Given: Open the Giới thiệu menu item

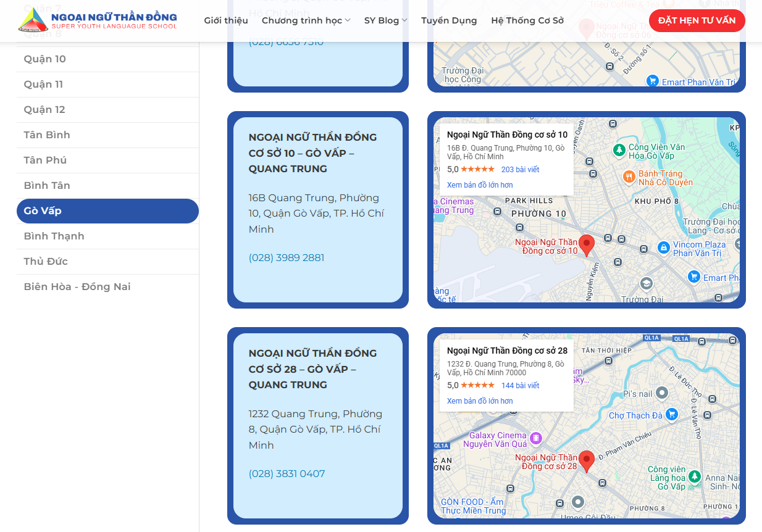Looking at the screenshot, I should [x=226, y=20].
